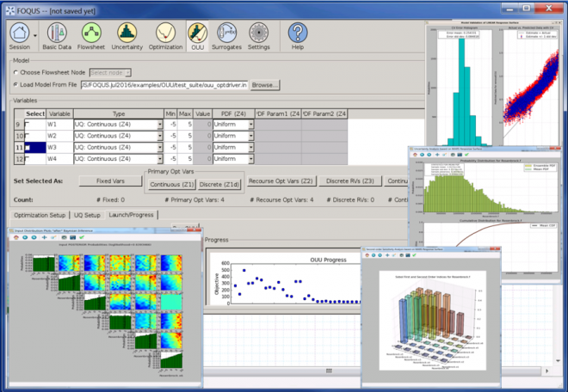Select Pan tool in Sensitivity Analysis plot window
Image resolution: width=568 pixels, height=392 pixels.
point(387,255)
